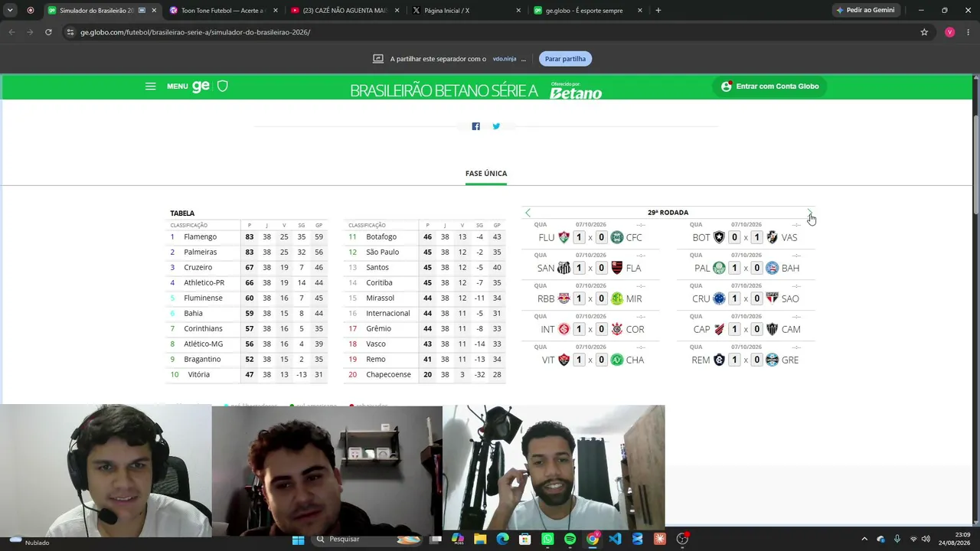Click the Bahia crest in PAL x BAH match
This screenshot has width=980, height=551.
773,268
